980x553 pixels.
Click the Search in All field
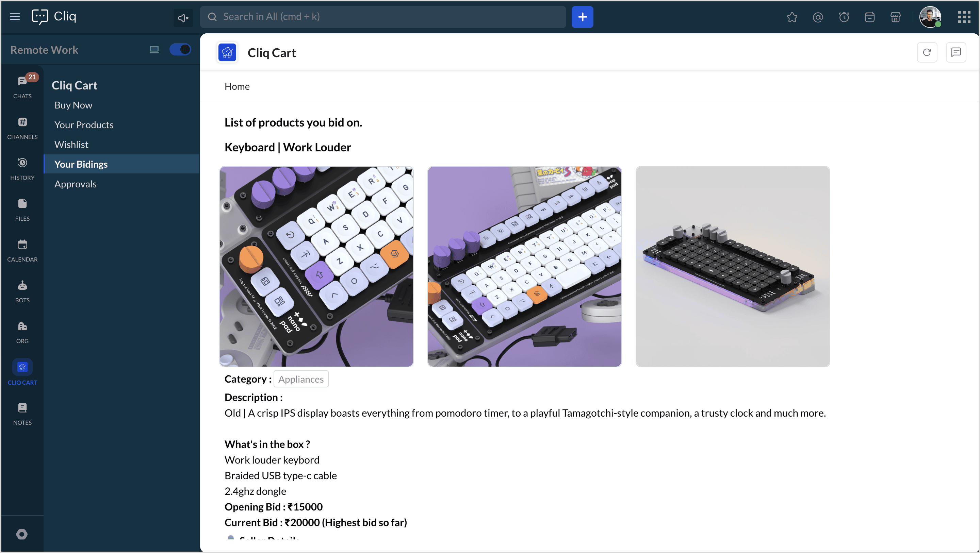coord(383,17)
